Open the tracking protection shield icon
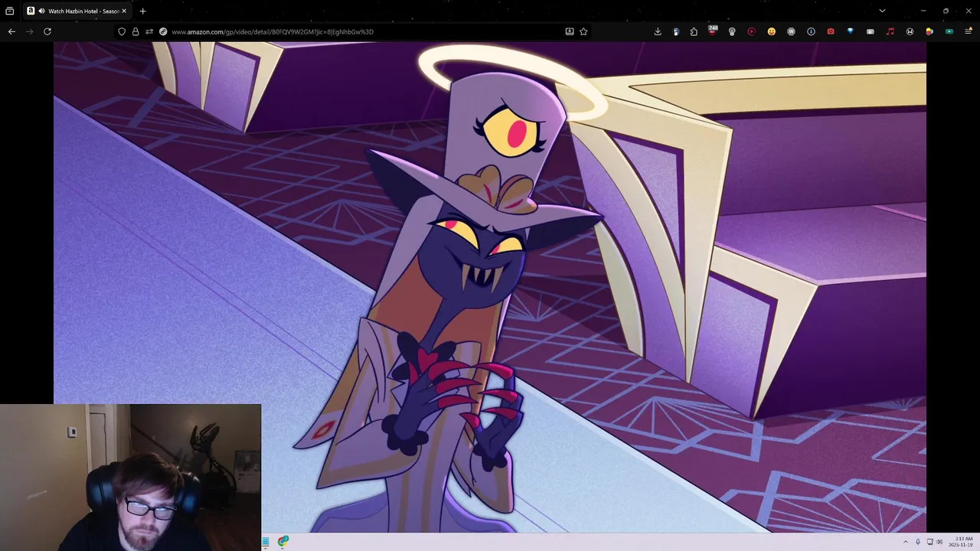This screenshot has height=551, width=980. tap(122, 31)
